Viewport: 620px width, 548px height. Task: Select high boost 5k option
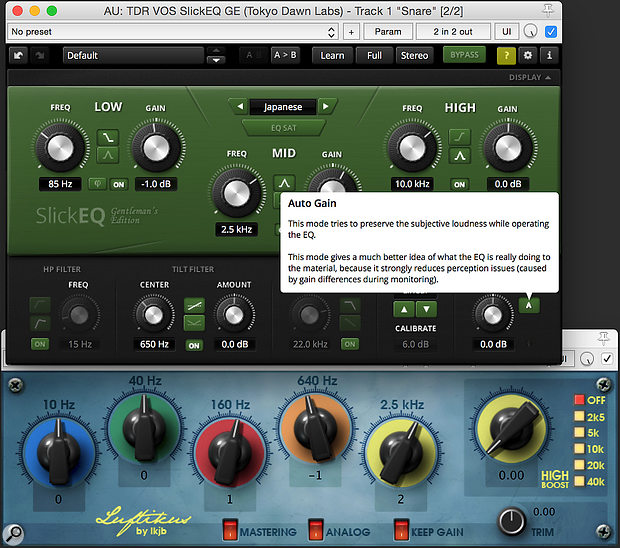click(579, 432)
